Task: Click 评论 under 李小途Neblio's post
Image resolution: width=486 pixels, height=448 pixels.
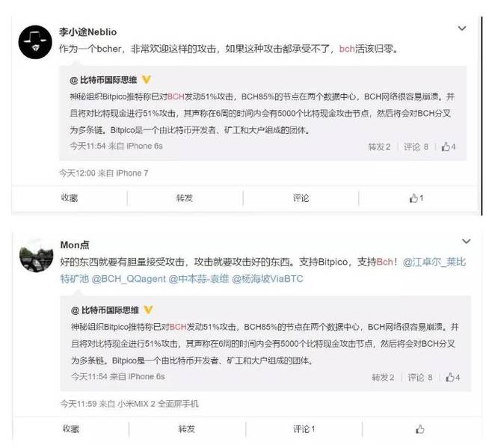Action: 301,198
